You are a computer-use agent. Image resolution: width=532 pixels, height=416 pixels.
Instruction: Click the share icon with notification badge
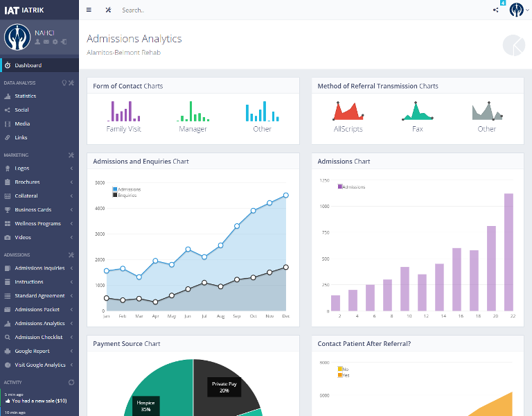[x=496, y=10]
